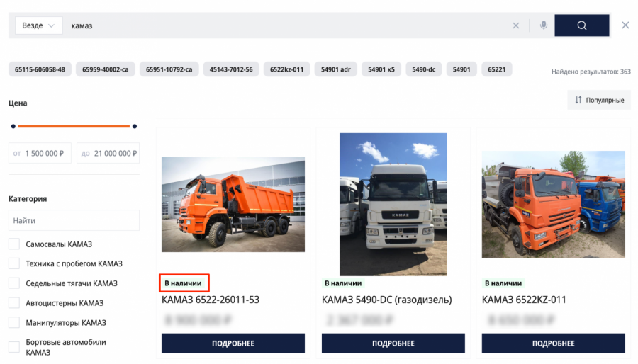638x364 pixels.
Task: Check the Самосвалы КАМАЗ category
Action: click(14, 244)
